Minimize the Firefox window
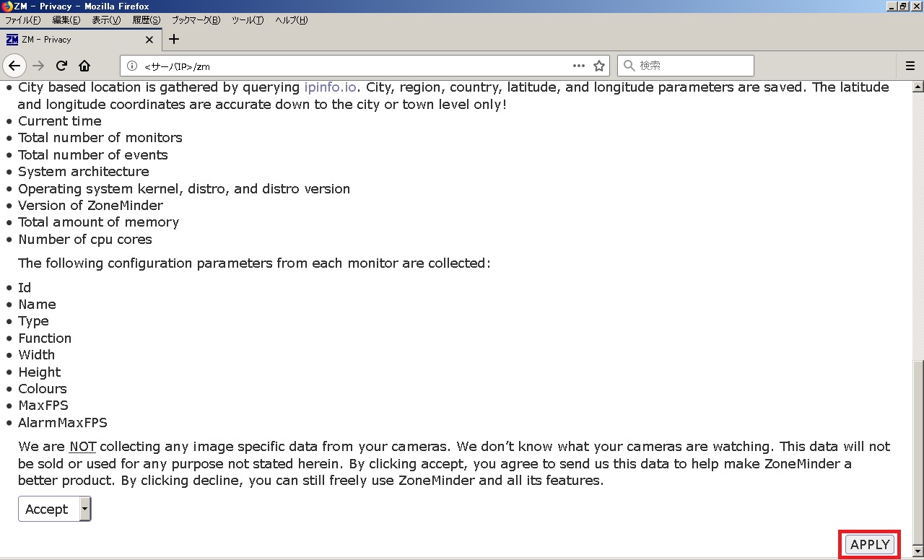 892,6
